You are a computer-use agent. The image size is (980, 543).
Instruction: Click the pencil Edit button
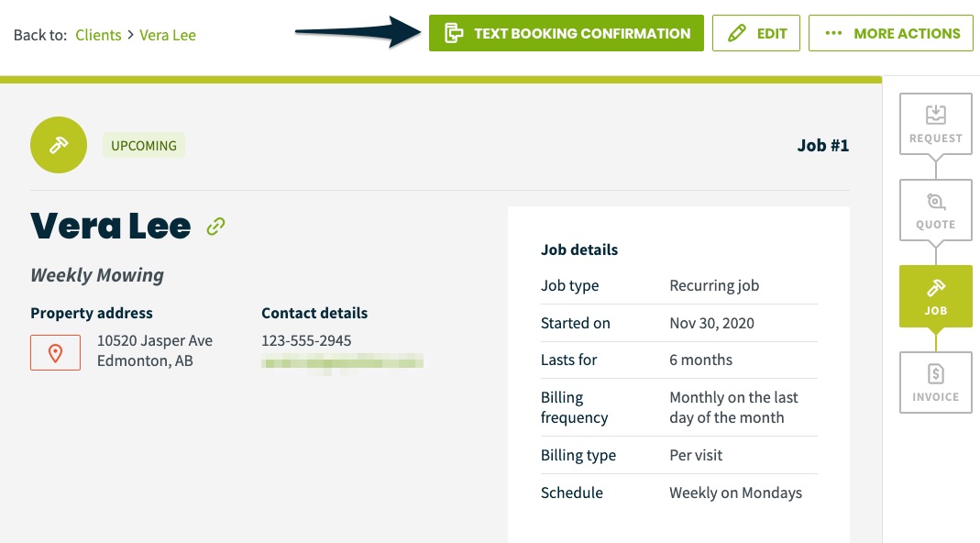pos(755,33)
